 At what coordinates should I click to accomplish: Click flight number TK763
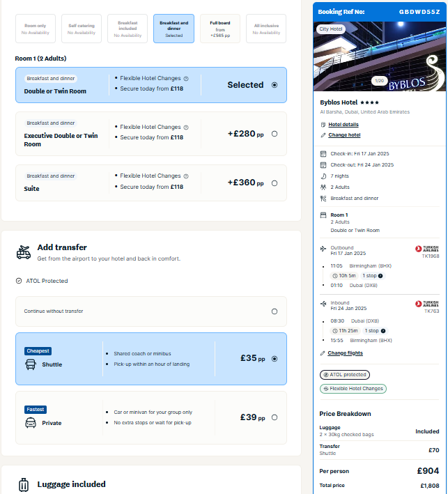[x=431, y=311]
